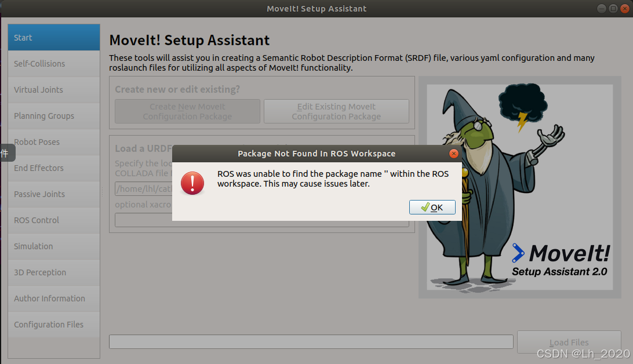Minimize the MoveIt Setup Assistant window
Image resolution: width=633 pixels, height=364 pixels.
point(602,9)
